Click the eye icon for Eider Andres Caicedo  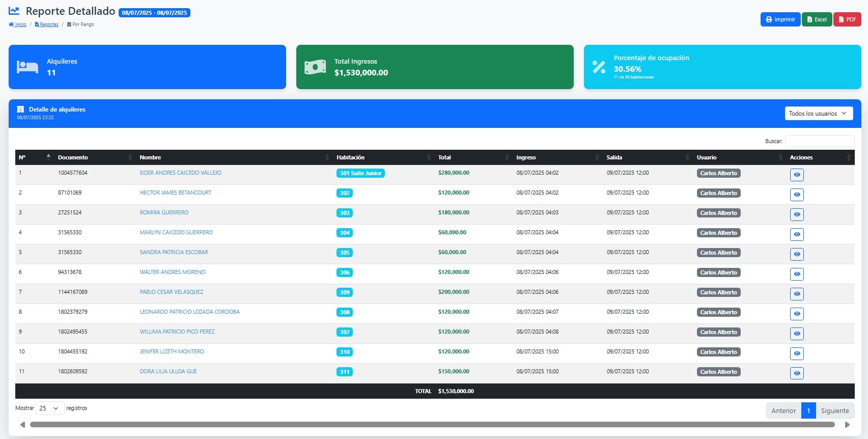point(796,175)
